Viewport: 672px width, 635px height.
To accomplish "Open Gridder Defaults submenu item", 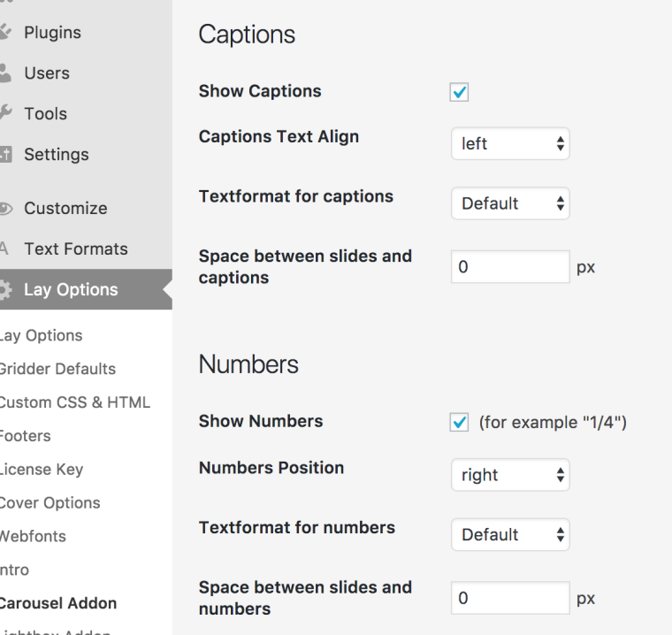I will point(57,369).
